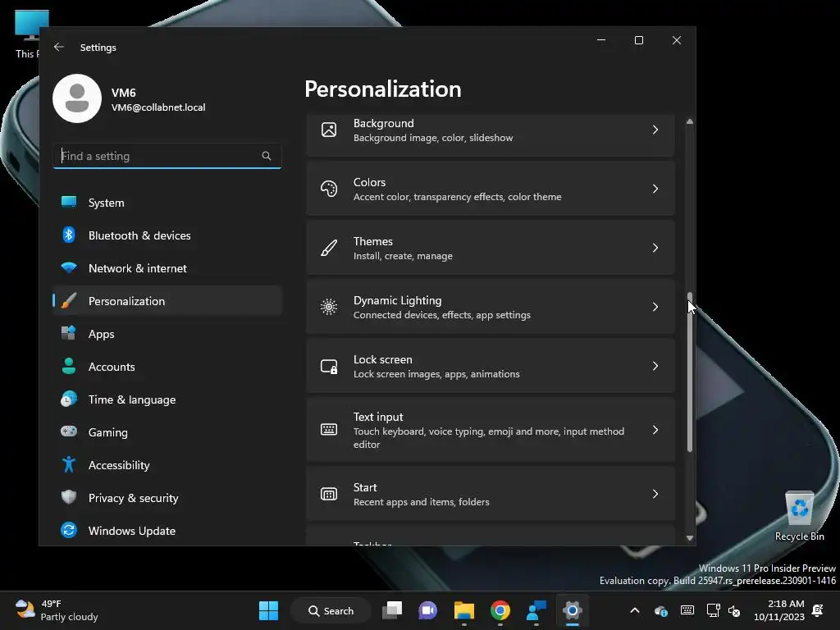
Task: Open Lock screen images, apps, animations
Action: (491, 366)
